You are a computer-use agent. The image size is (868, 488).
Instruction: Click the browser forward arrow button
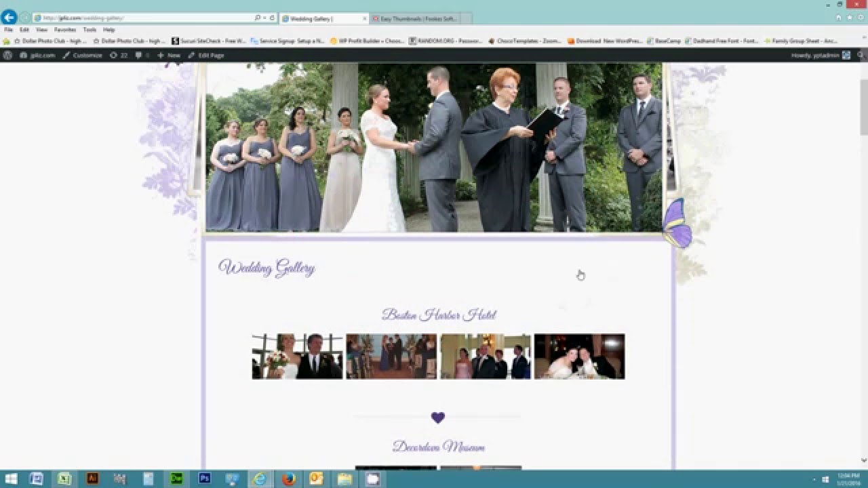(x=24, y=18)
